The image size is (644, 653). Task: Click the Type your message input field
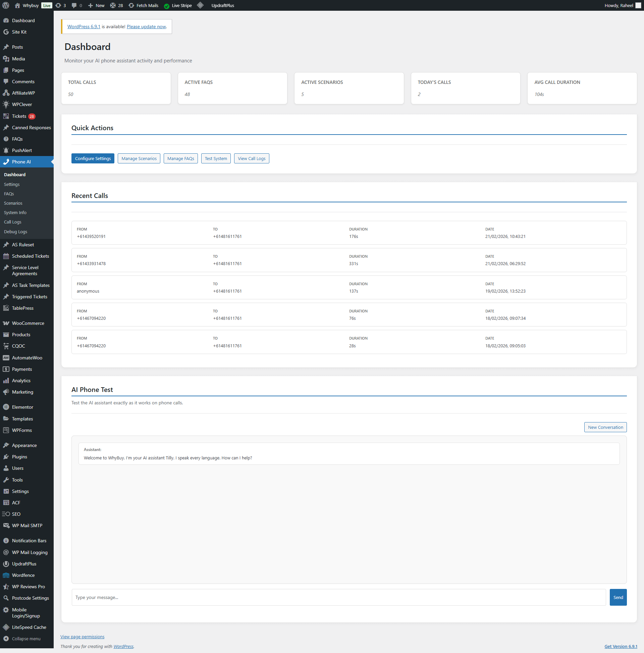click(338, 597)
